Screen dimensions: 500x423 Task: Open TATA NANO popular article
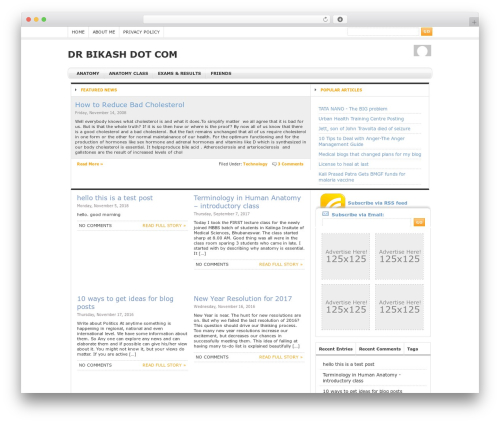pyautogui.click(x=353, y=109)
